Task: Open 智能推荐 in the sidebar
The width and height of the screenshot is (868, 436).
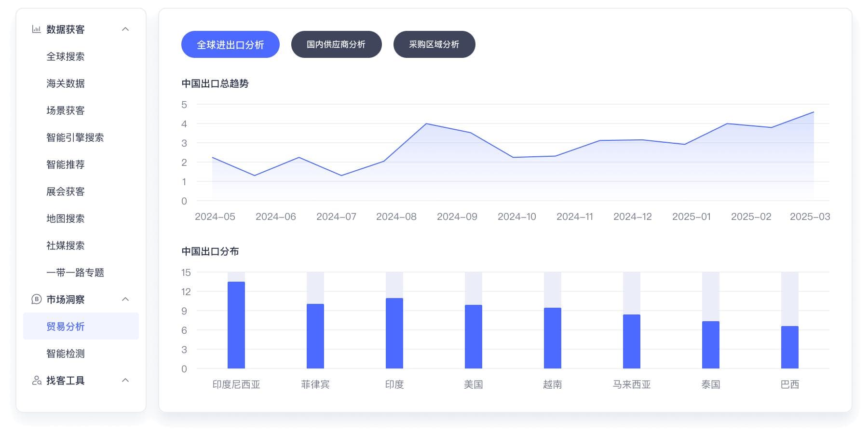Action: tap(66, 164)
